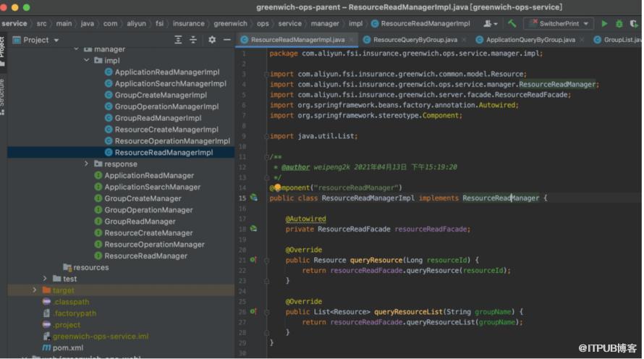Start debugging with the green bug icon
644x359 pixels.
pyautogui.click(x=619, y=24)
